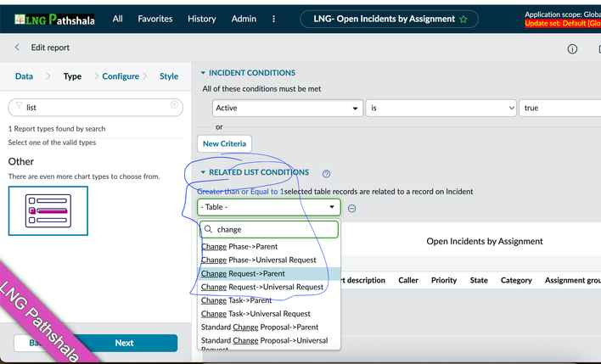Screen dimensions: 601x364
Task: Collapse the Related List Conditions section
Action: 203,172
